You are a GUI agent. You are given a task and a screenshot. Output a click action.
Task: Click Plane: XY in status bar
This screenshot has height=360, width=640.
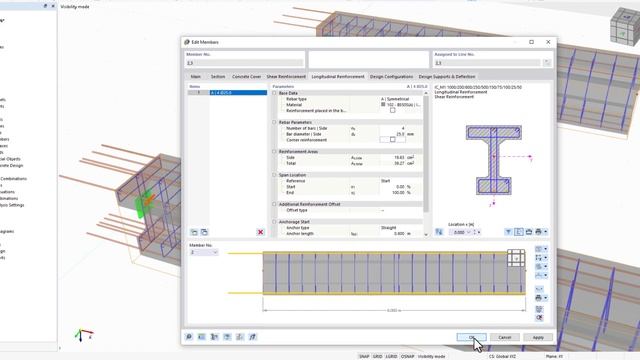point(554,356)
